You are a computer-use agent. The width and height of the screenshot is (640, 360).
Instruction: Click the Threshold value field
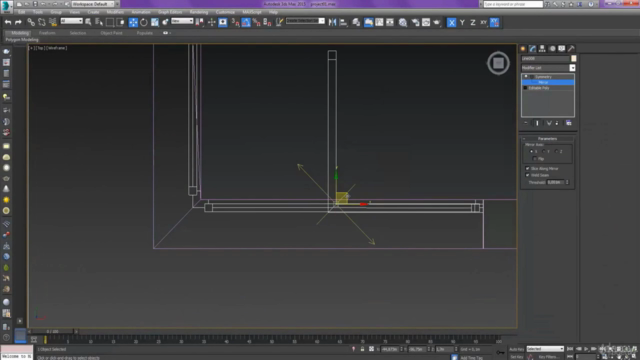click(556, 182)
